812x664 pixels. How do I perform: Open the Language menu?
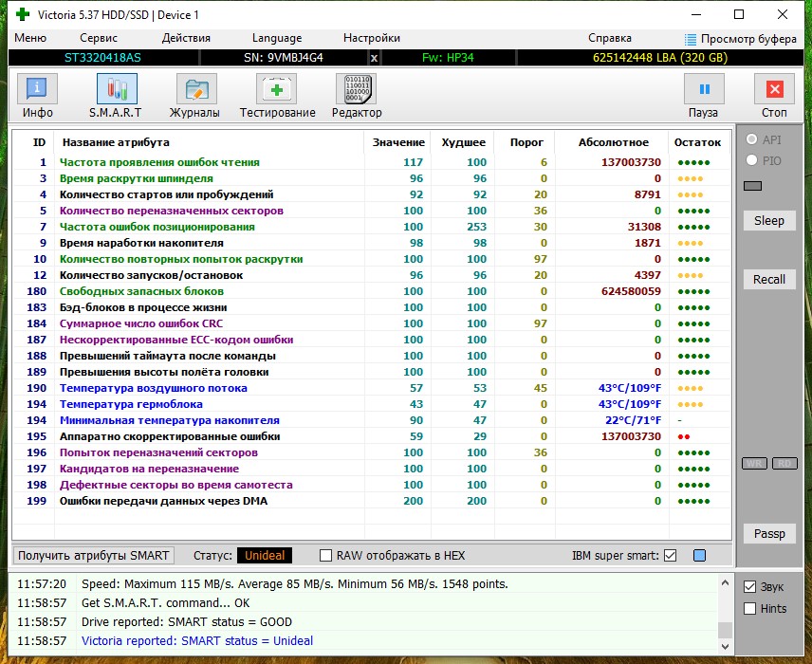(277, 38)
